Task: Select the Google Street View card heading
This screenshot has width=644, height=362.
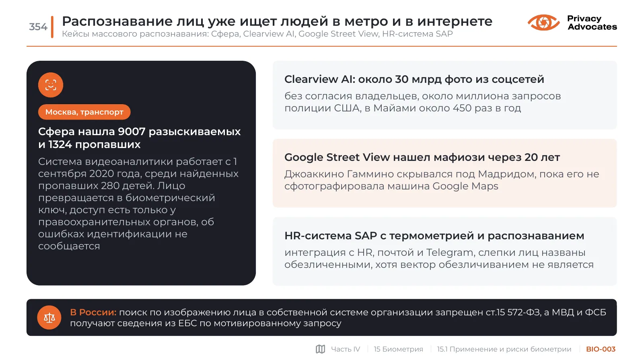Action: click(422, 157)
